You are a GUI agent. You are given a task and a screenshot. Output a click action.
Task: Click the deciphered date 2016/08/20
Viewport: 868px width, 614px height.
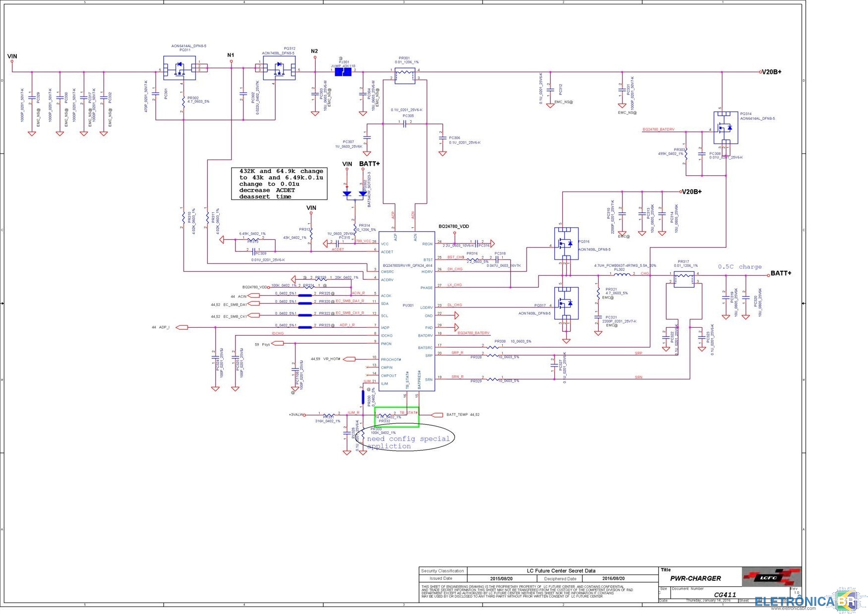point(613,578)
